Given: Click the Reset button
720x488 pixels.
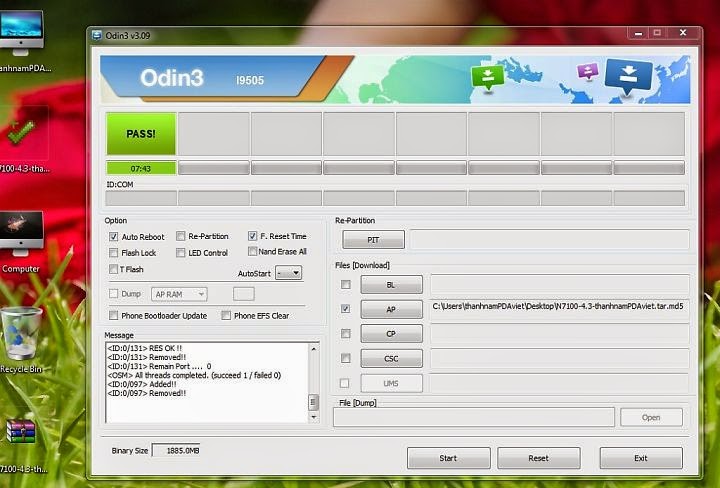Looking at the screenshot, I should (538, 458).
